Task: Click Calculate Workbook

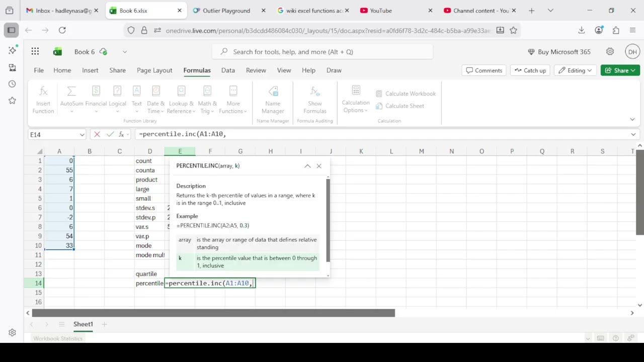Action: [406, 94]
